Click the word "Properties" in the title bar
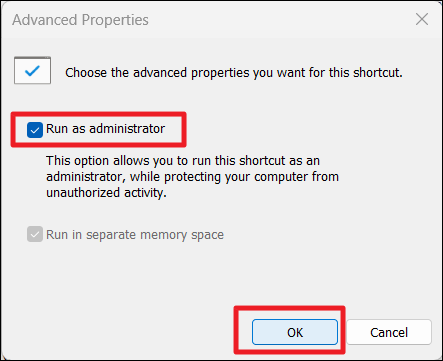443x361 pixels. pyautogui.click(x=115, y=20)
